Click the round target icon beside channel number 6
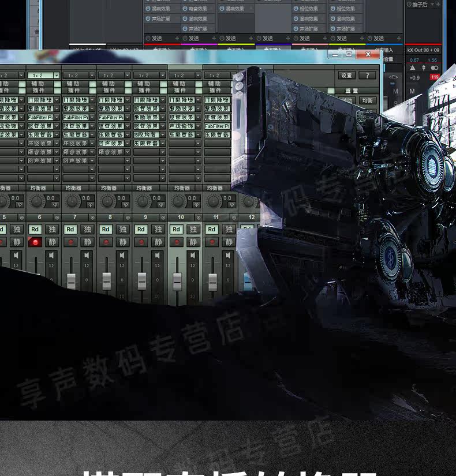The height and width of the screenshot is (476, 456). 57,218
